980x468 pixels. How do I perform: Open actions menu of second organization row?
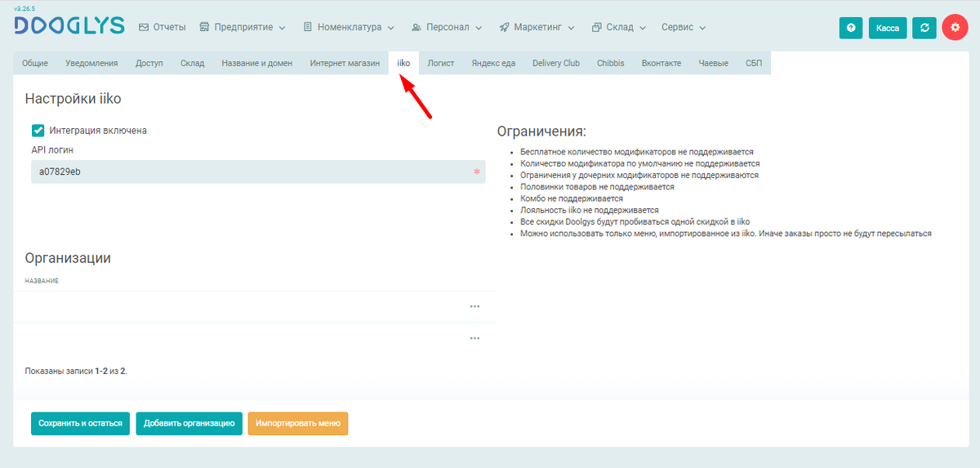pyautogui.click(x=474, y=337)
